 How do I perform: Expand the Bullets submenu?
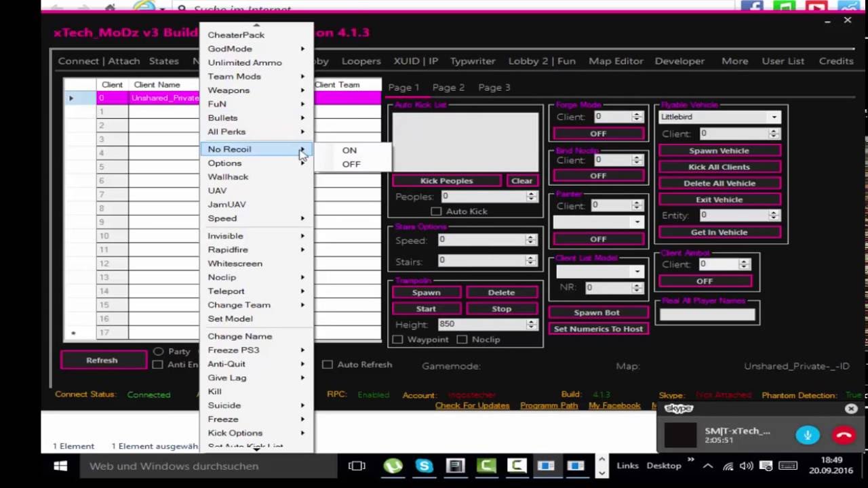point(256,118)
